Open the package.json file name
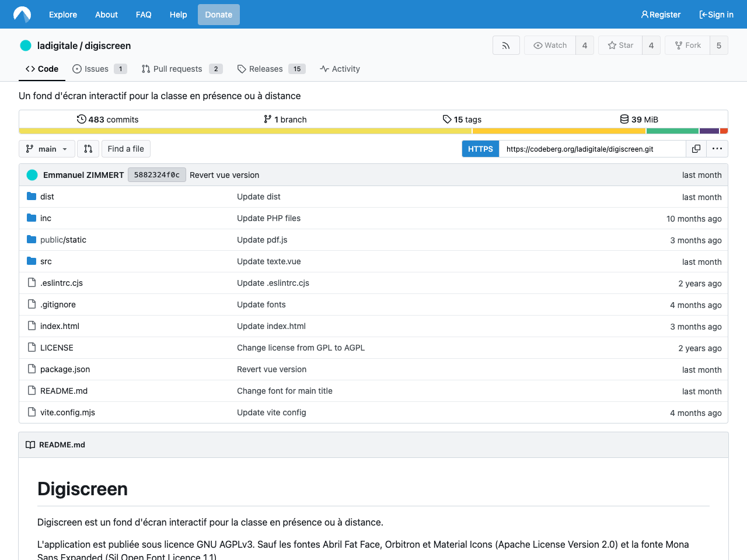Image resolution: width=747 pixels, height=560 pixels. point(65,369)
